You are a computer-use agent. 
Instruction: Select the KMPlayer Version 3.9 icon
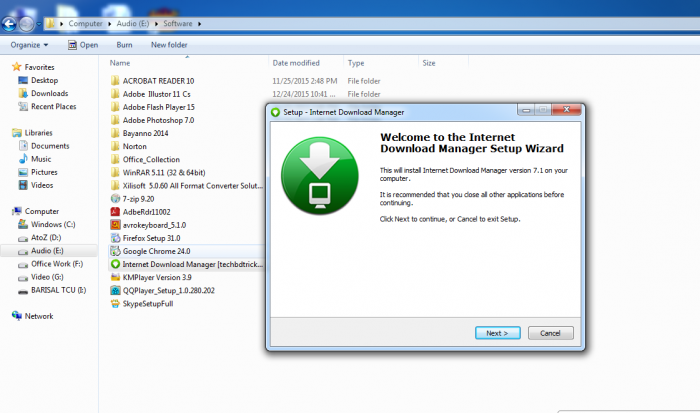[115, 277]
